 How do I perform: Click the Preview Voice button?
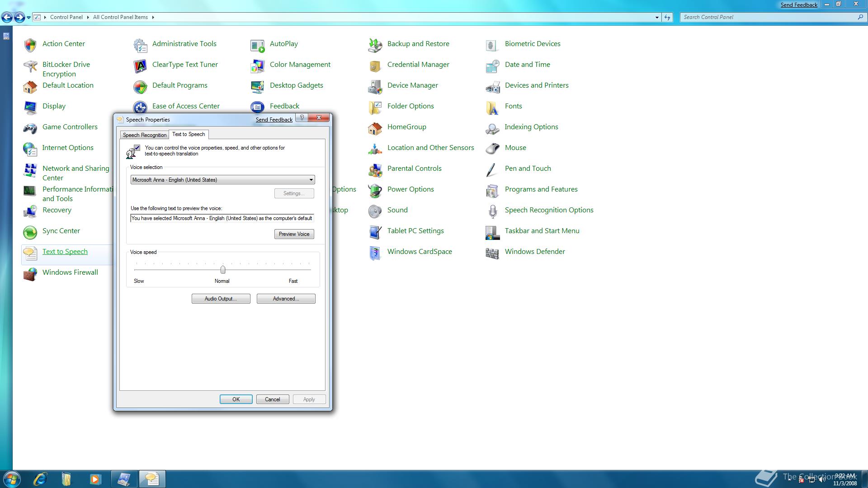294,234
